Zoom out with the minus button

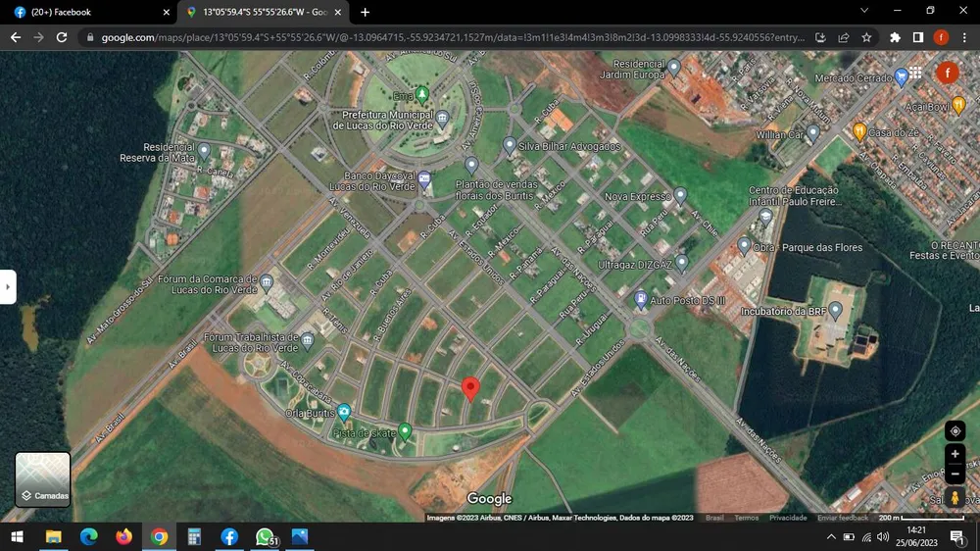(955, 475)
